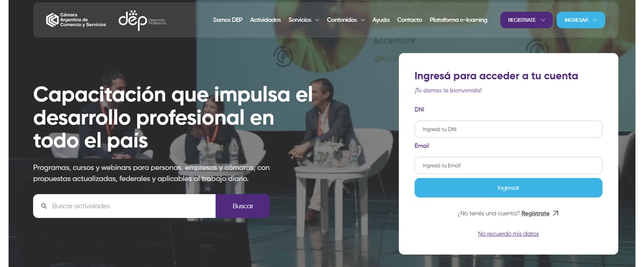Image resolution: width=644 pixels, height=267 pixels.
Task: Focus the Email input field
Action: (508, 165)
